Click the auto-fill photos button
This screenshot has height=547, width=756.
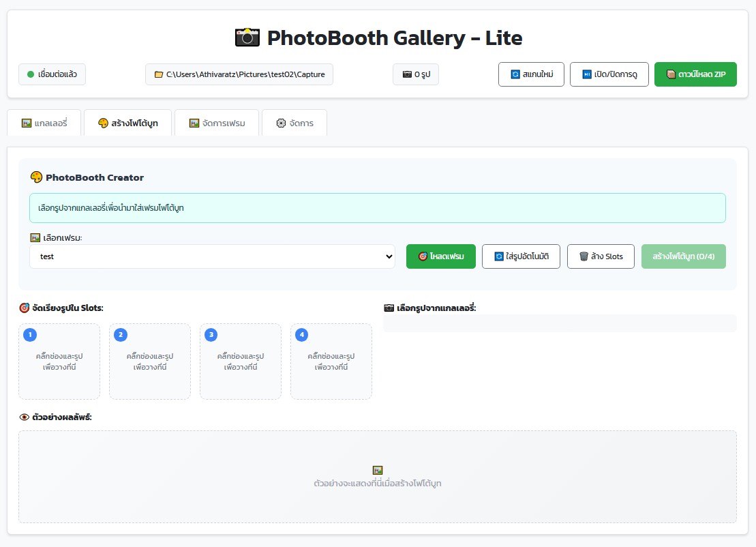pyautogui.click(x=521, y=256)
